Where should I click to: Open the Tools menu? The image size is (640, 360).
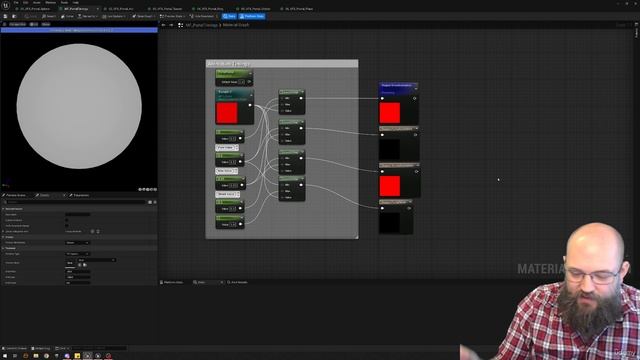click(64, 2)
